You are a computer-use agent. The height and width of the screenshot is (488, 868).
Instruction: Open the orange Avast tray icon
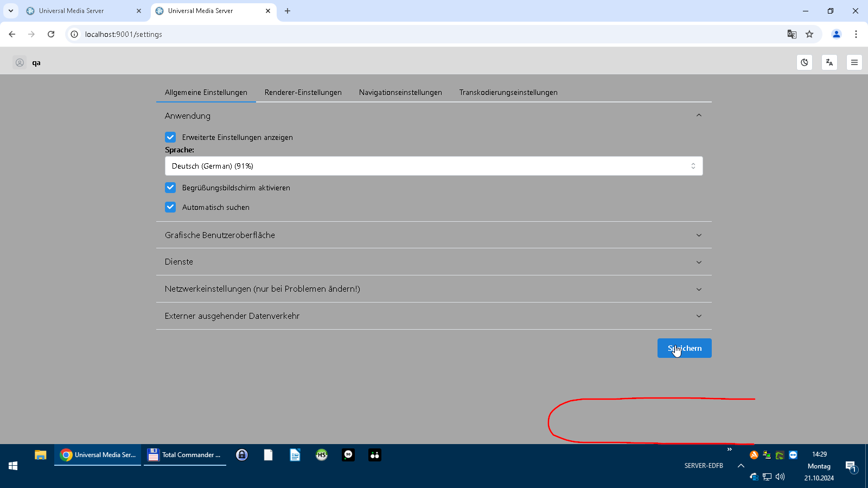click(754, 455)
